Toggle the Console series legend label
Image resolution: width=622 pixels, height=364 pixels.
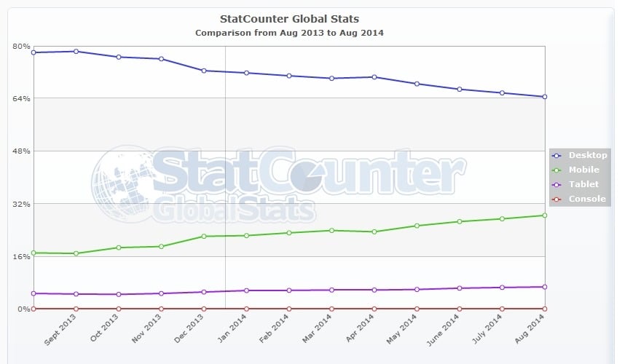587,199
